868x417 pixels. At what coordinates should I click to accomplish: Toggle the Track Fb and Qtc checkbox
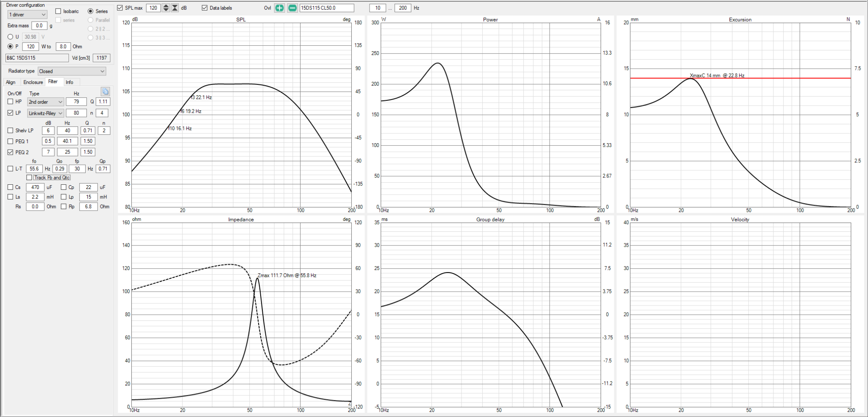coord(29,178)
